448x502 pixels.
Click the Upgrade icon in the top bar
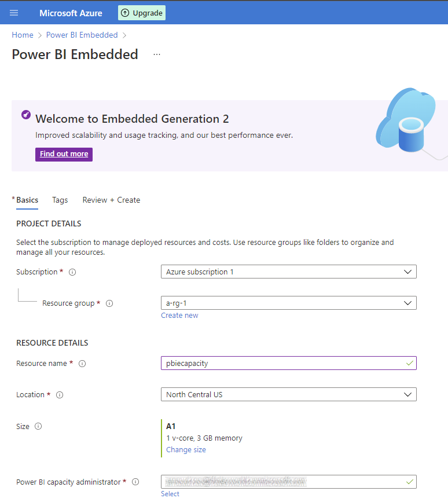(x=124, y=12)
